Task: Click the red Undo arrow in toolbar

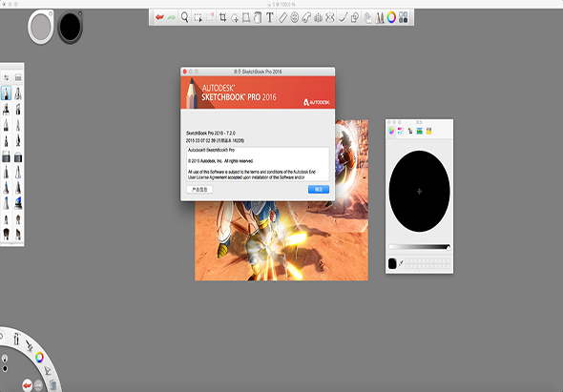Action: coord(159,17)
